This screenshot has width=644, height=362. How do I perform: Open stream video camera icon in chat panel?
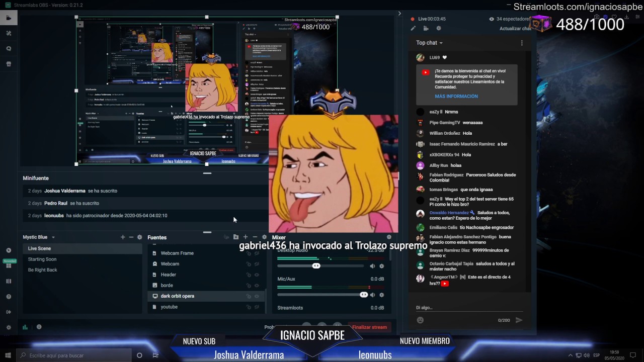tap(426, 29)
